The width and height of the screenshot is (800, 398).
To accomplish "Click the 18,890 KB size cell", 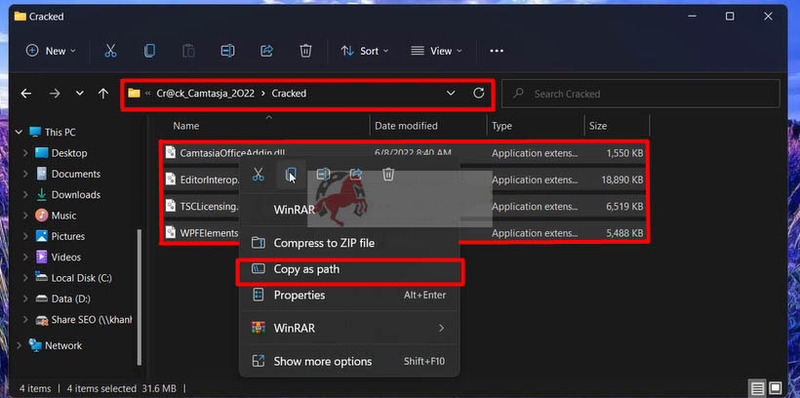I will pyautogui.click(x=621, y=180).
